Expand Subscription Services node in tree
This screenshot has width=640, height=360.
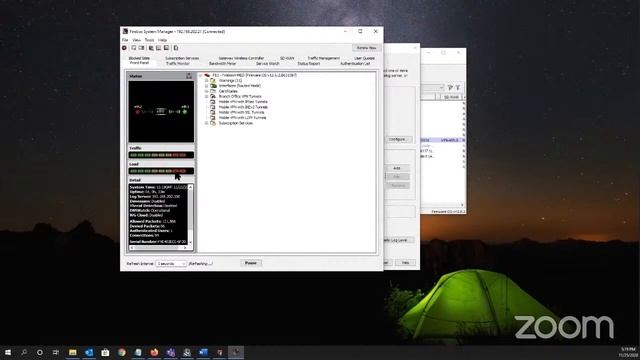point(207,123)
